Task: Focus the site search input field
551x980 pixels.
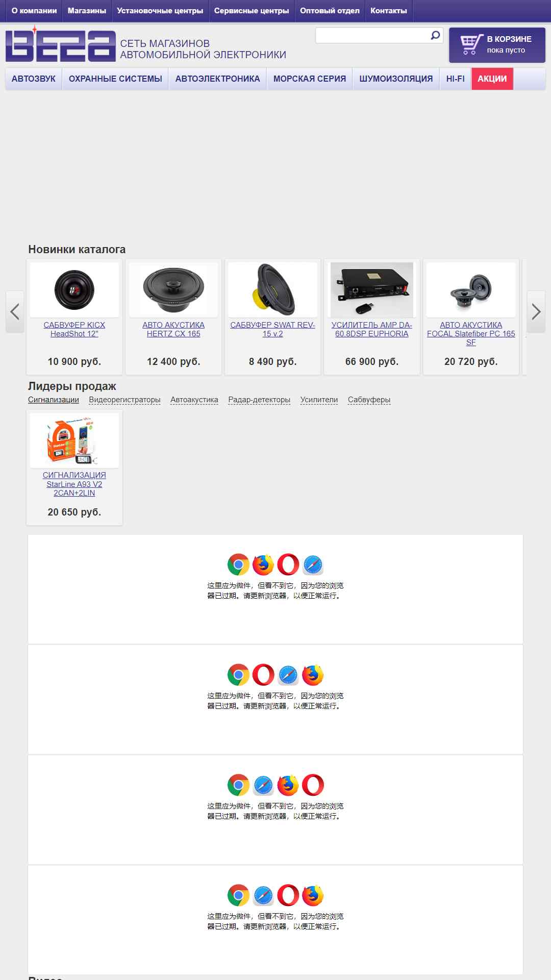Action: point(373,35)
